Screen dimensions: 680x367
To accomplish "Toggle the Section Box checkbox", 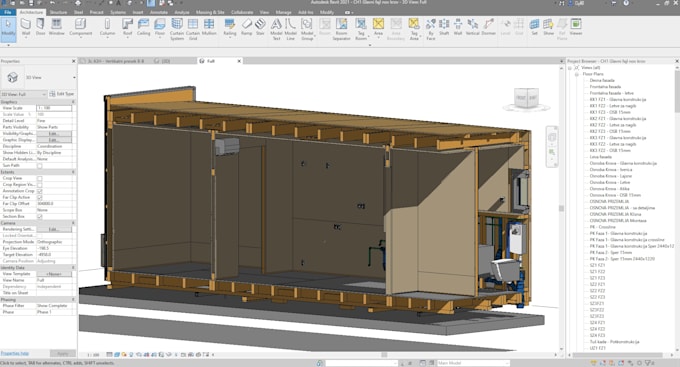I will coord(39,216).
